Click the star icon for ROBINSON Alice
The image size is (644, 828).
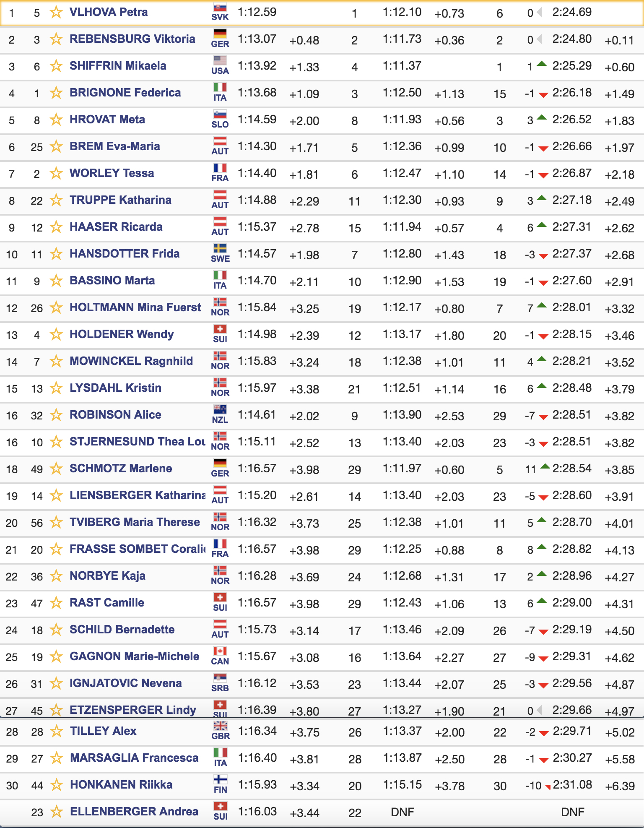click(56, 415)
